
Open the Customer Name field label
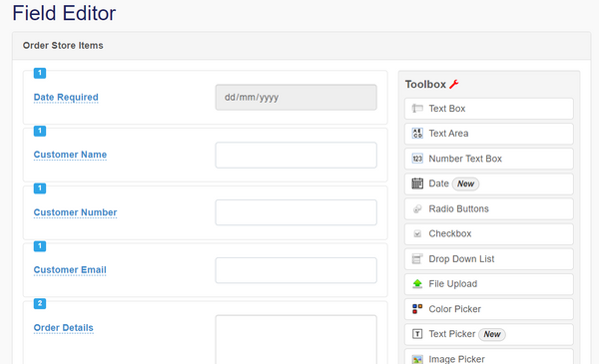click(x=70, y=155)
